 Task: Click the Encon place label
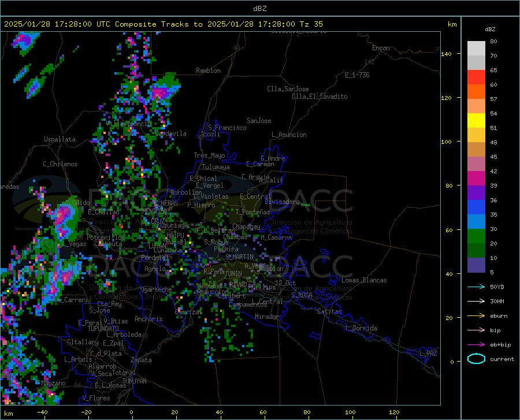coord(381,48)
